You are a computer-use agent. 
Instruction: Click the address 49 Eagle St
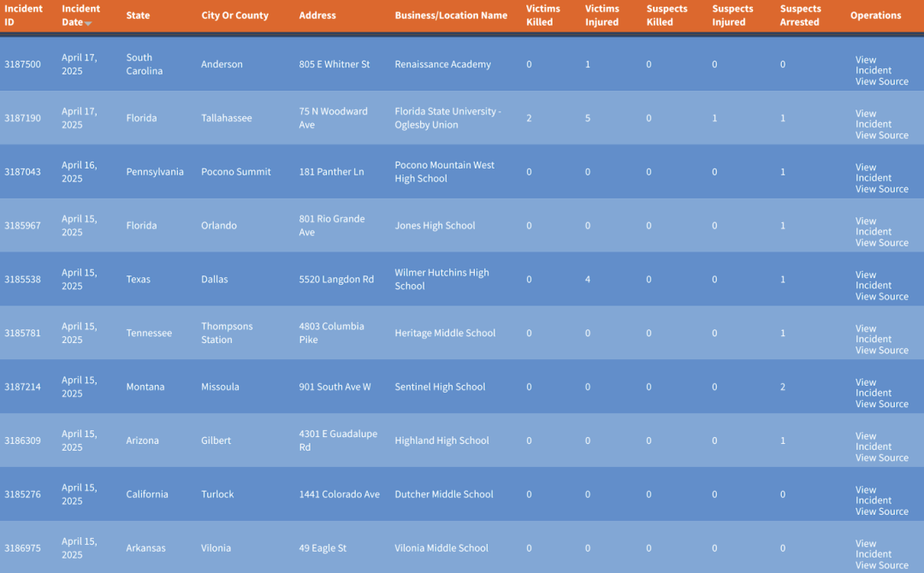[323, 547]
